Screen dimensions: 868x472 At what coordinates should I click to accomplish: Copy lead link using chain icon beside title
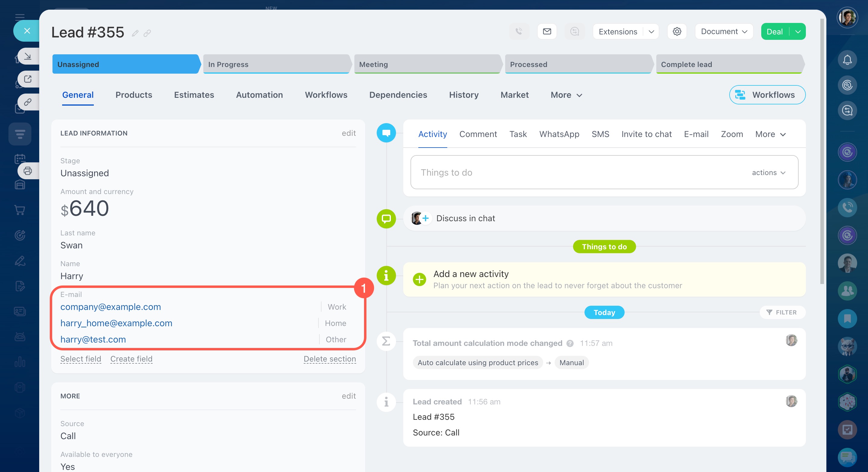[x=147, y=33]
